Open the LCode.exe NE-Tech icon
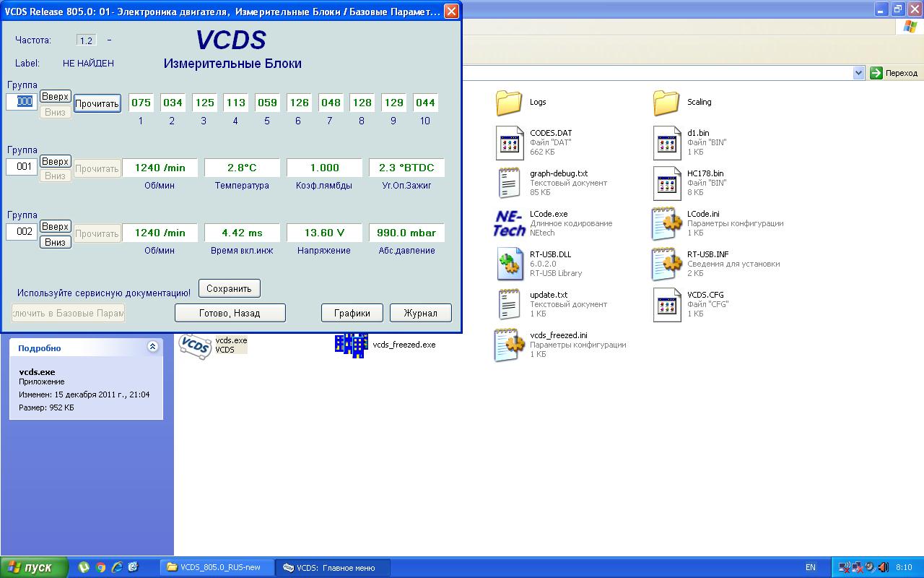The height and width of the screenshot is (578, 924). click(x=509, y=223)
